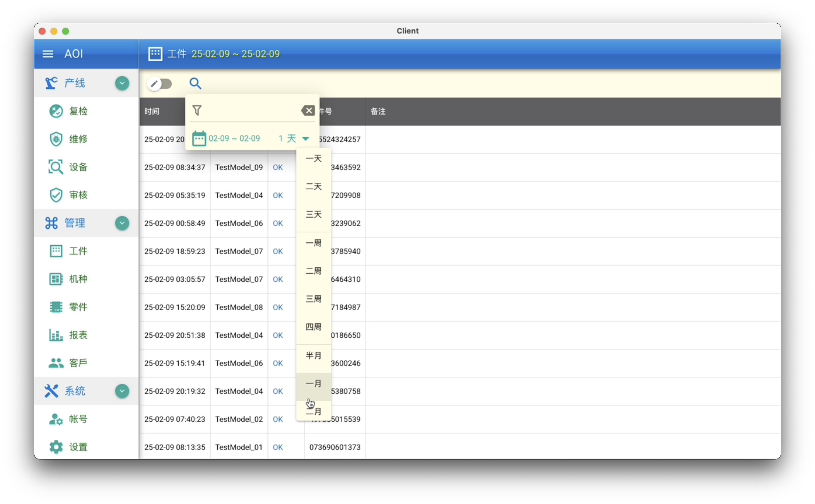This screenshot has width=815, height=504.
Task: Open the calendar date picker icon
Action: coord(199,138)
